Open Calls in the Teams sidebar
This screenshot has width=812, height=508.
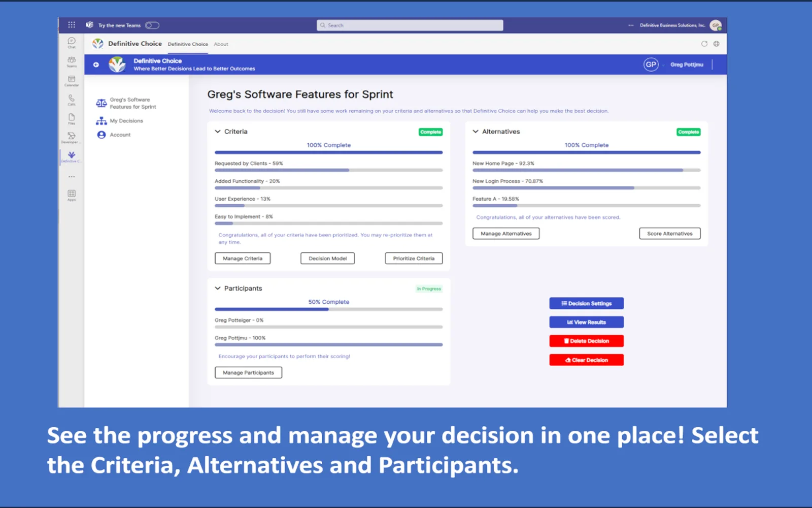[x=72, y=100]
